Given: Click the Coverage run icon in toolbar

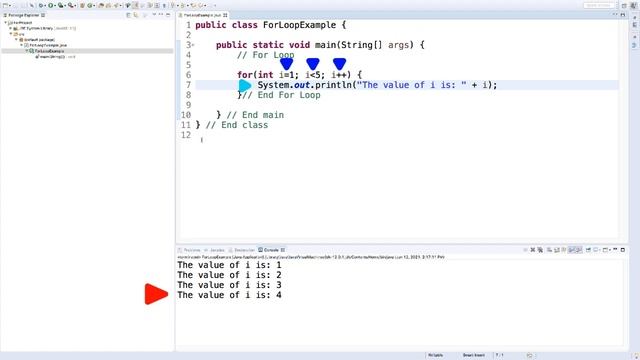Looking at the screenshot, I should 60,5.
